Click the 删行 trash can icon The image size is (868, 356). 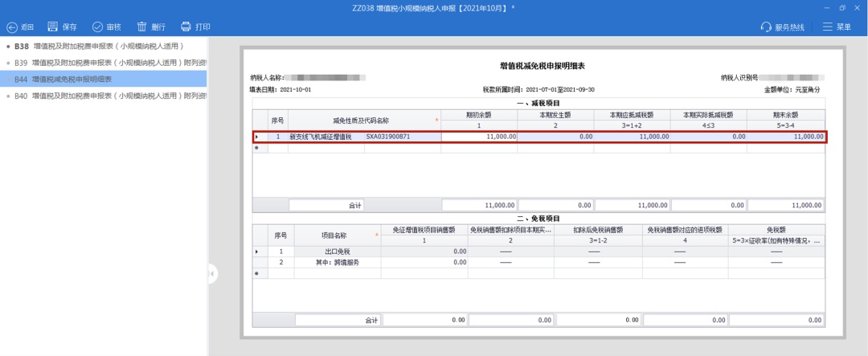tap(141, 27)
